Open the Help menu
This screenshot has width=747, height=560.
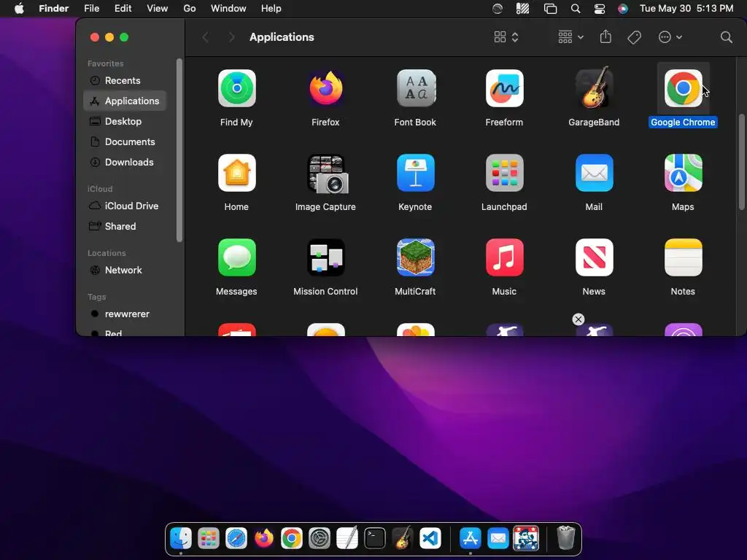(x=271, y=9)
